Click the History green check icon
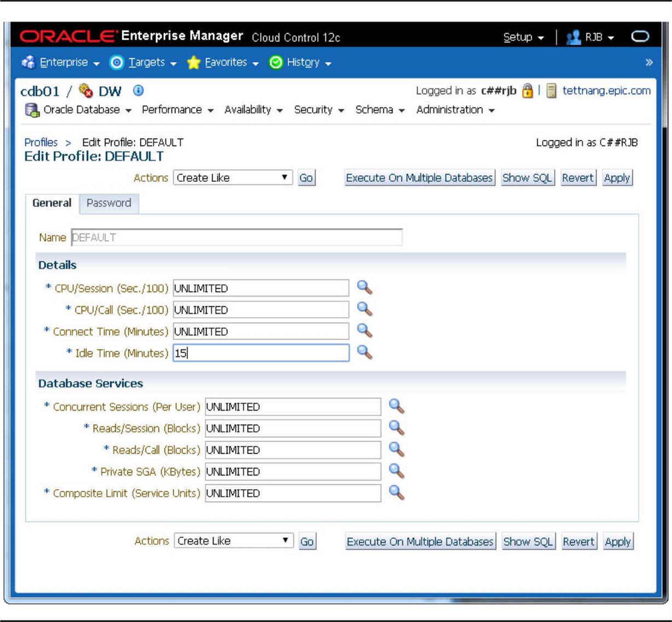Viewport: 672px width, 622px height. coord(276,63)
